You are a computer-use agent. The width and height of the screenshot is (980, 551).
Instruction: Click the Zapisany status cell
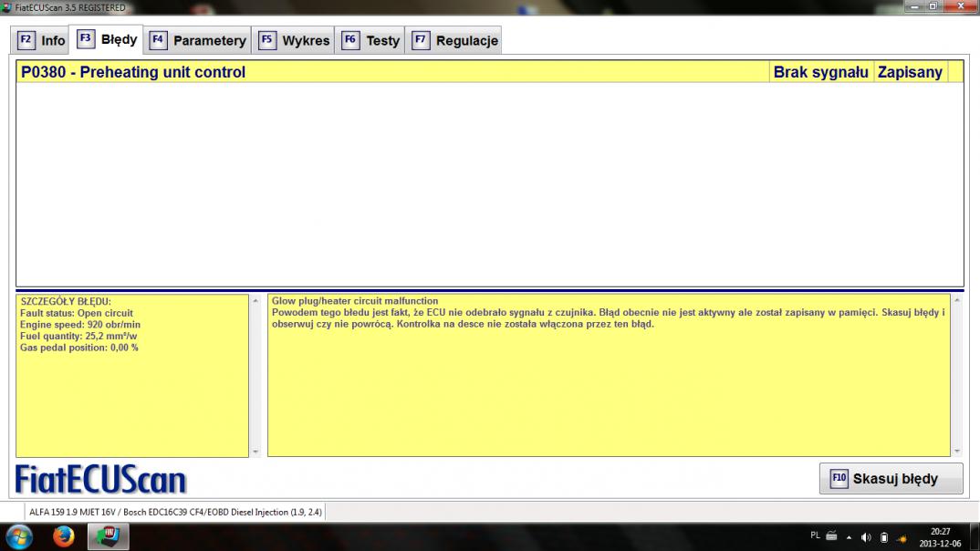coord(910,72)
